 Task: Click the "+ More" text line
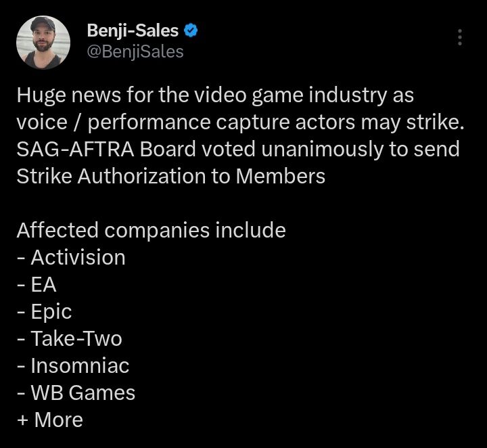pyautogui.click(x=50, y=420)
